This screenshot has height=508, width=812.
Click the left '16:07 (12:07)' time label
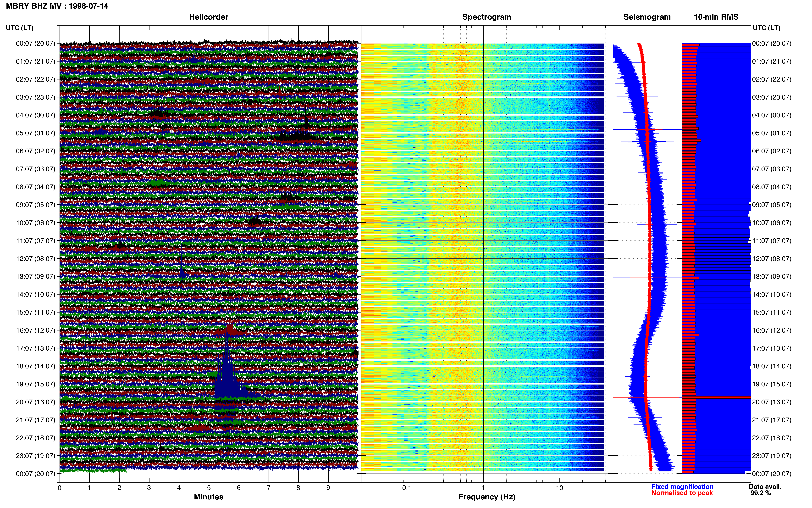pyautogui.click(x=36, y=331)
